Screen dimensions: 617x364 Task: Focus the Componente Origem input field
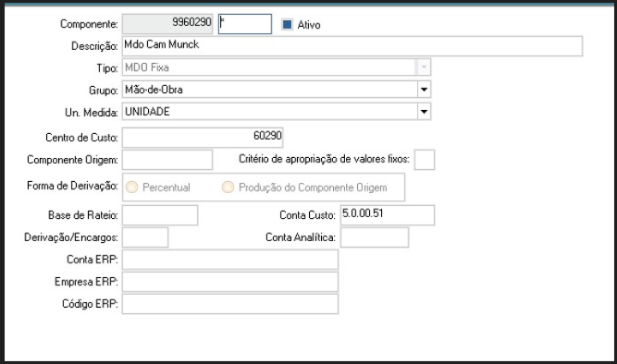pos(167,160)
